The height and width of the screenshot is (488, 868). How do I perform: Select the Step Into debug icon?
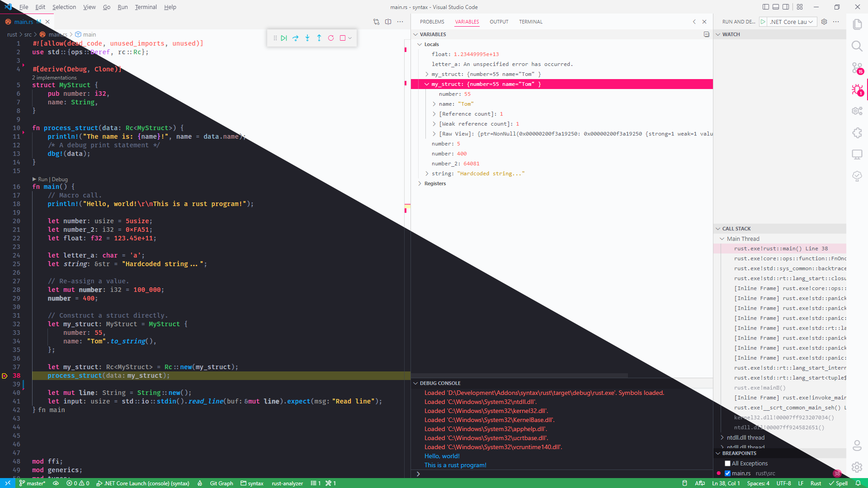point(307,38)
